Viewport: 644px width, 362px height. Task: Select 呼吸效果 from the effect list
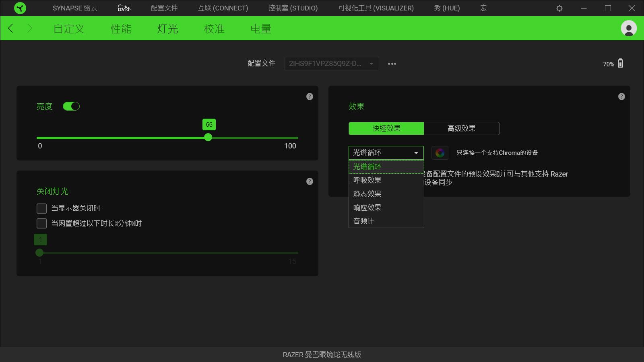tap(367, 180)
